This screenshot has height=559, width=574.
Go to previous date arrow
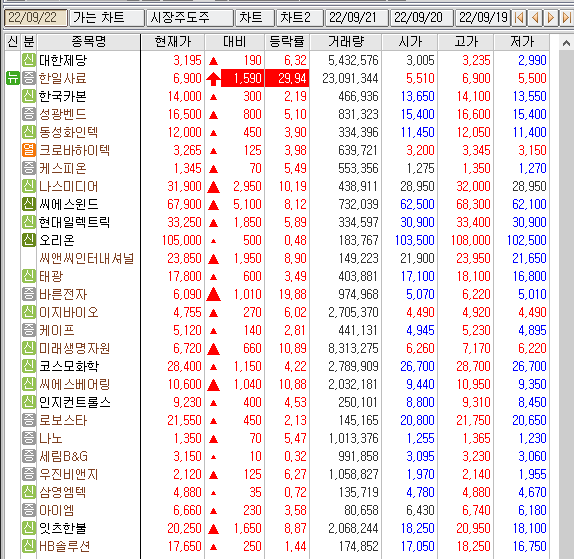[535, 18]
